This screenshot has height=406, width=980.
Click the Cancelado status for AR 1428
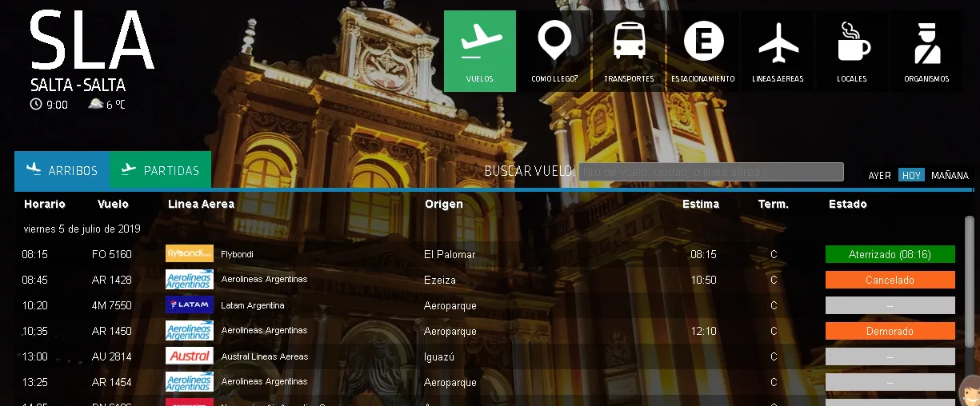890,281
